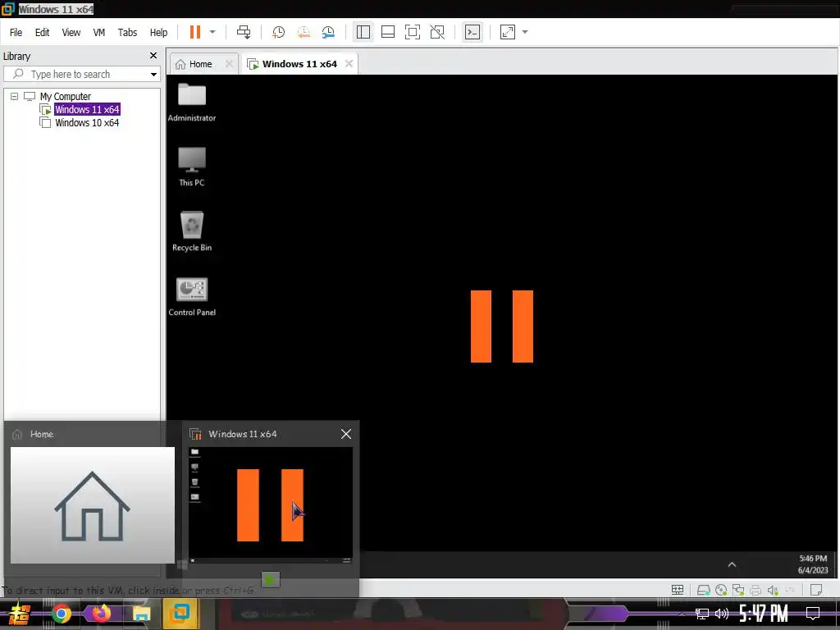Open File Explorer from the taskbar
This screenshot has width=840, height=630.
[141, 614]
